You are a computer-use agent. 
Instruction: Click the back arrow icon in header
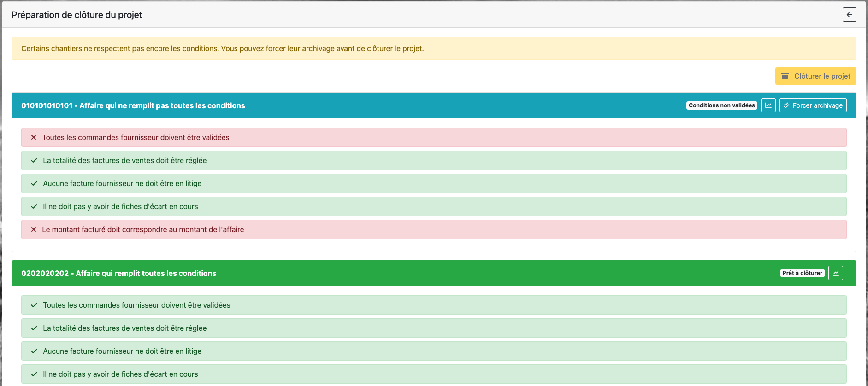[x=849, y=15]
